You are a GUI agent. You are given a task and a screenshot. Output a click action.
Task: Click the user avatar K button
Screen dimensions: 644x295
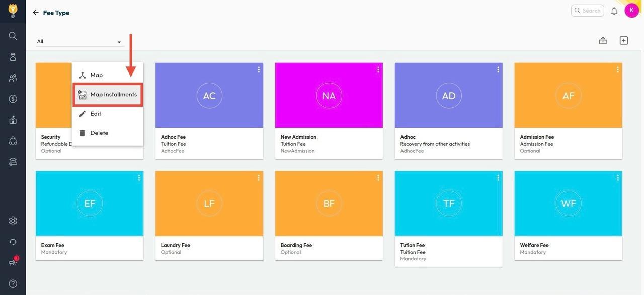631,11
